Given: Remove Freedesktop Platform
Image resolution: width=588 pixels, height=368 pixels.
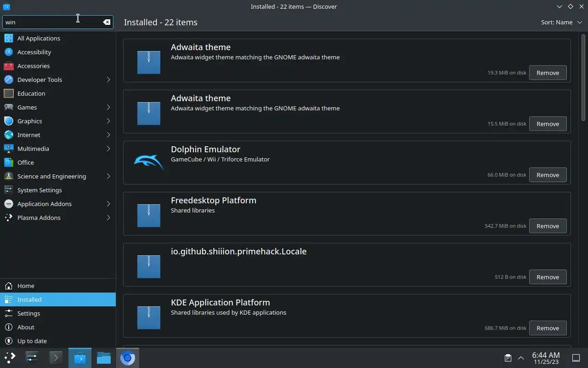Looking at the screenshot, I should pyautogui.click(x=548, y=226).
